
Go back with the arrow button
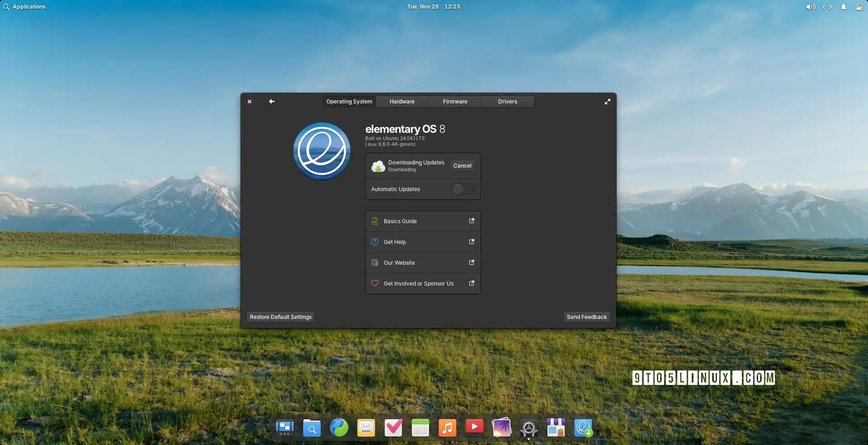[x=272, y=102]
